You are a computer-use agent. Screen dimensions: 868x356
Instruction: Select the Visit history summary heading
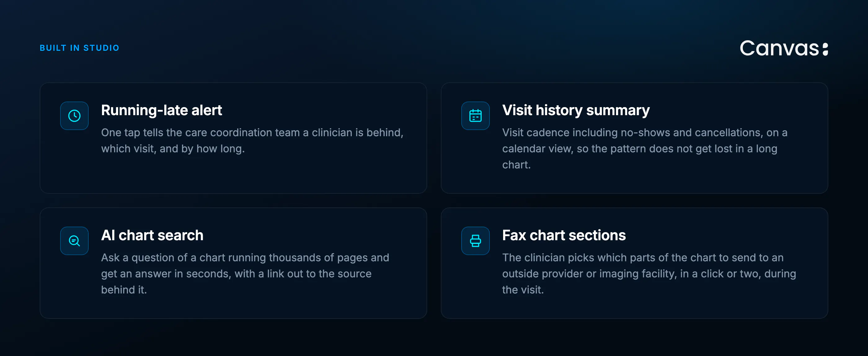click(576, 111)
